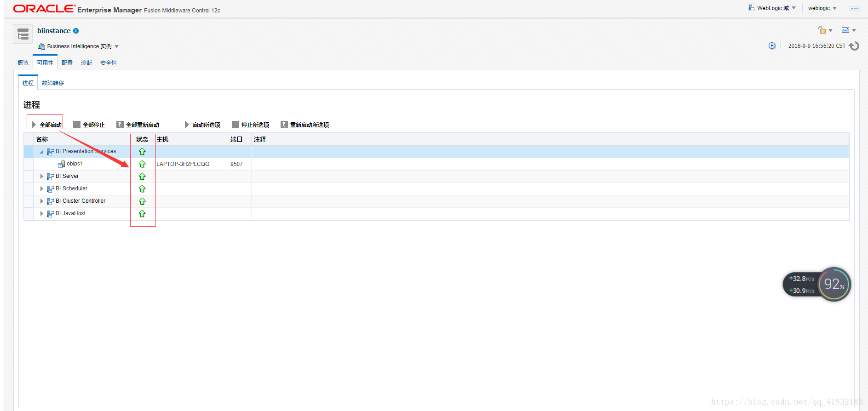
Task: Click the 重新启动所选项 button
Action: 305,125
